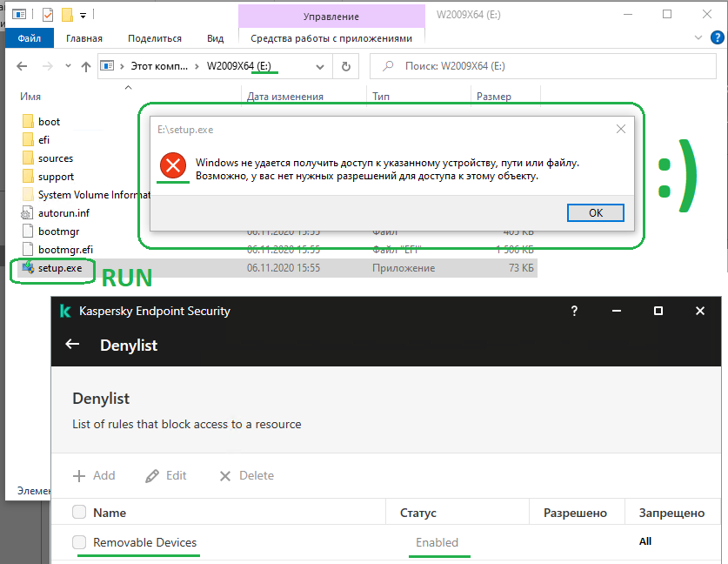Sort files by the Дата изменения column

pyautogui.click(x=285, y=97)
